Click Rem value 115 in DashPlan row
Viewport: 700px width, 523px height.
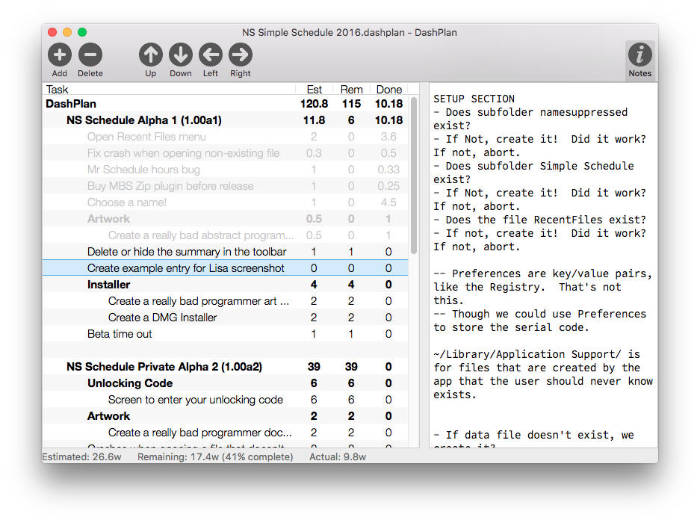coord(351,104)
